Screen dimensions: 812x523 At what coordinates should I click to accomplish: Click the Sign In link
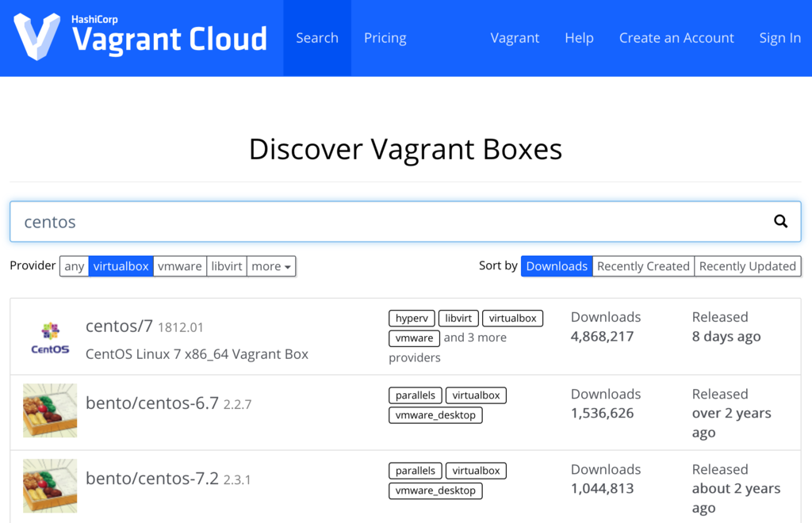click(x=779, y=37)
